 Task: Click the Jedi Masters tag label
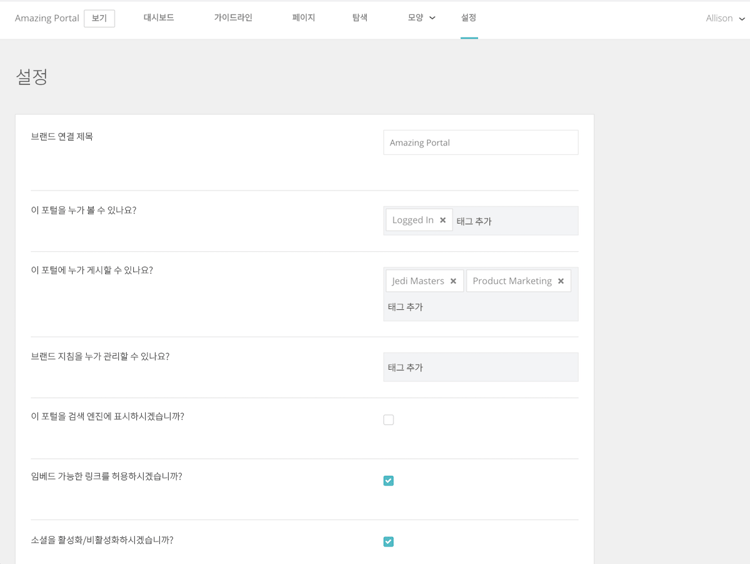(418, 281)
